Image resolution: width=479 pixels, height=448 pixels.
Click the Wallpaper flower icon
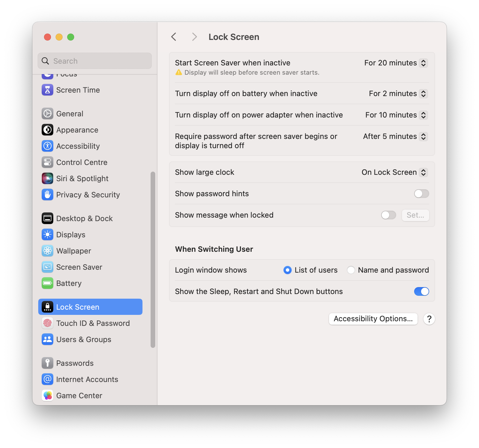click(47, 251)
